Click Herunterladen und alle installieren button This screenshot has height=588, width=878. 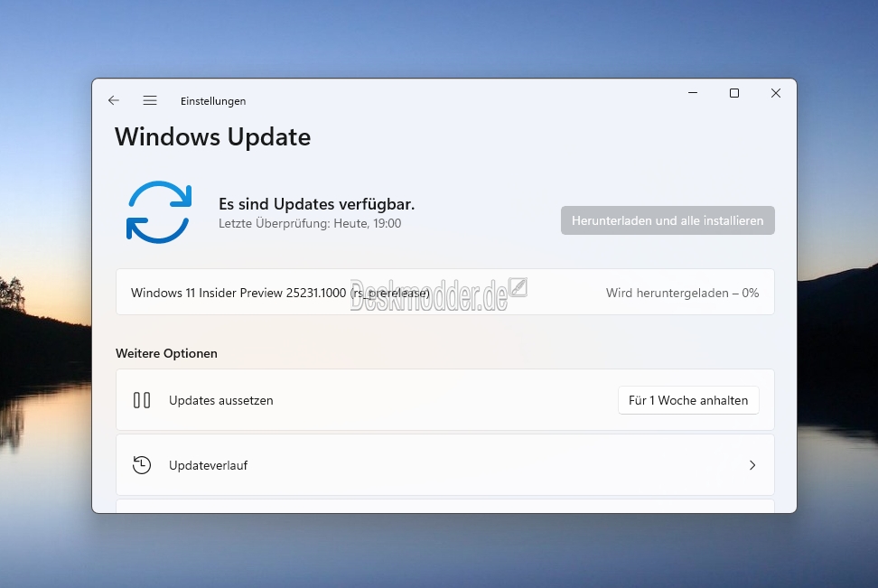pos(668,220)
